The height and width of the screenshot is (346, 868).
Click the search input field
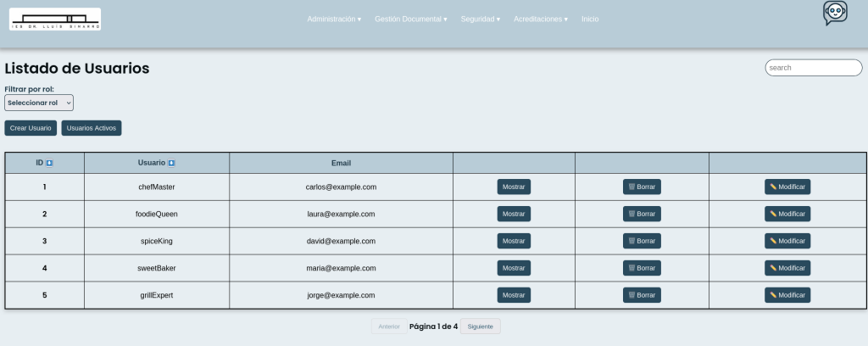tap(813, 68)
